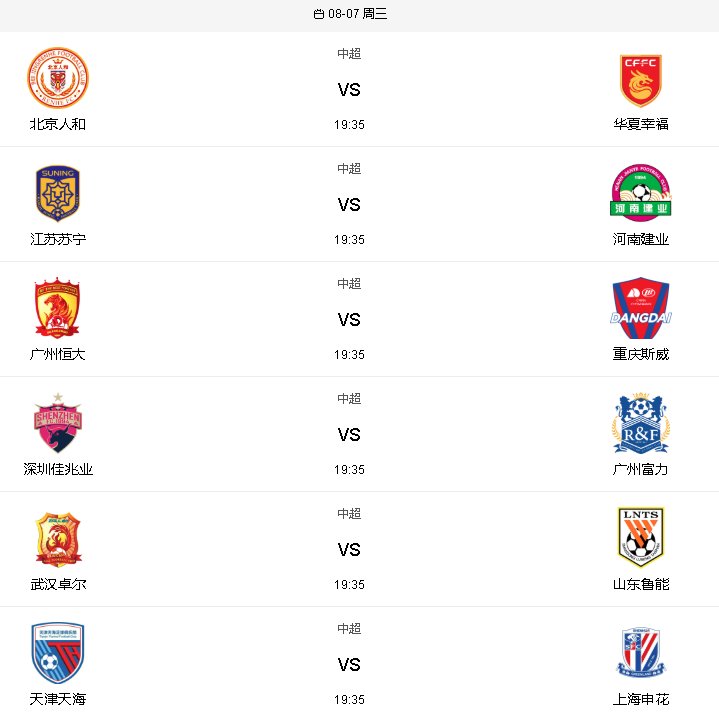Viewport: 719px width, 718px height.
Task: Click the Shenzhen FC pink crest
Action: (58, 423)
